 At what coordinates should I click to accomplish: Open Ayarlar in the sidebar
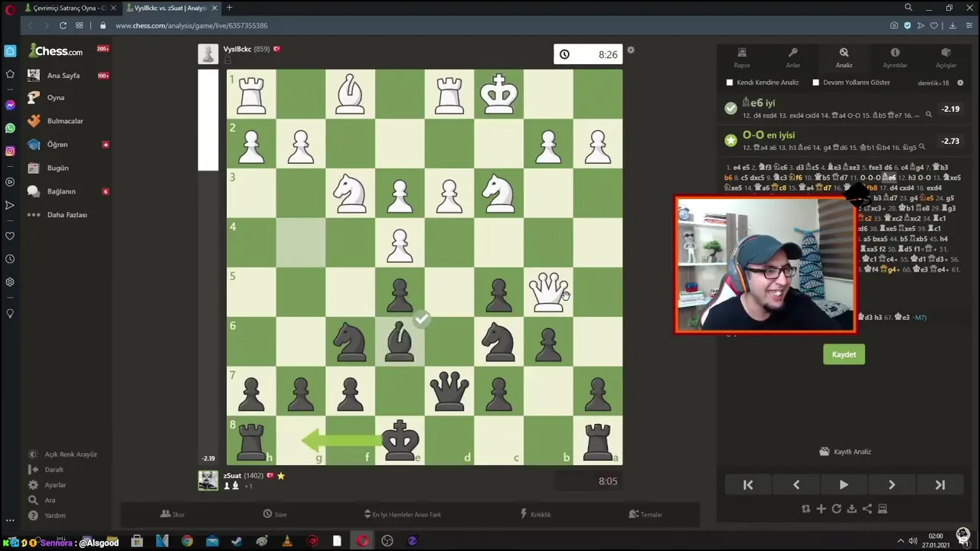click(x=47, y=485)
